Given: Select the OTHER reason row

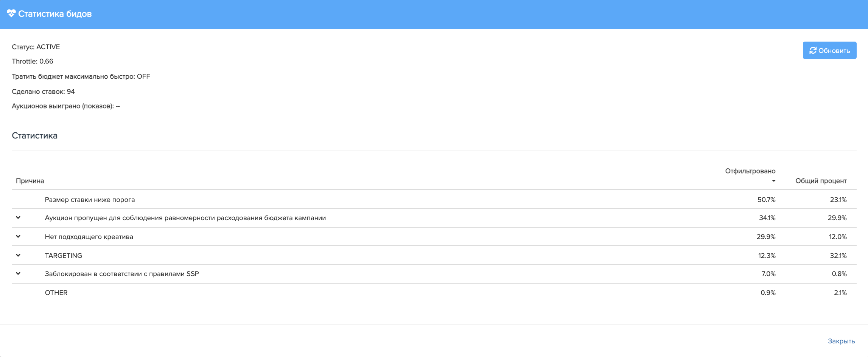Looking at the screenshot, I should [56, 293].
